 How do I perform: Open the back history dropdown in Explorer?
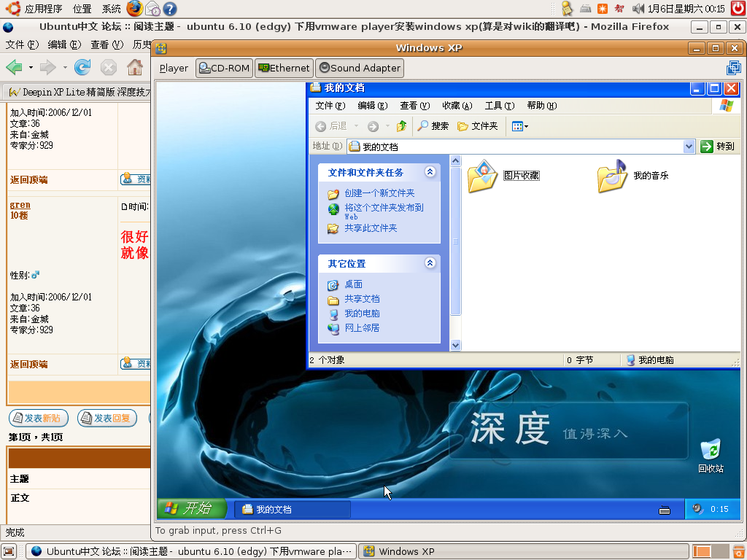[356, 126]
